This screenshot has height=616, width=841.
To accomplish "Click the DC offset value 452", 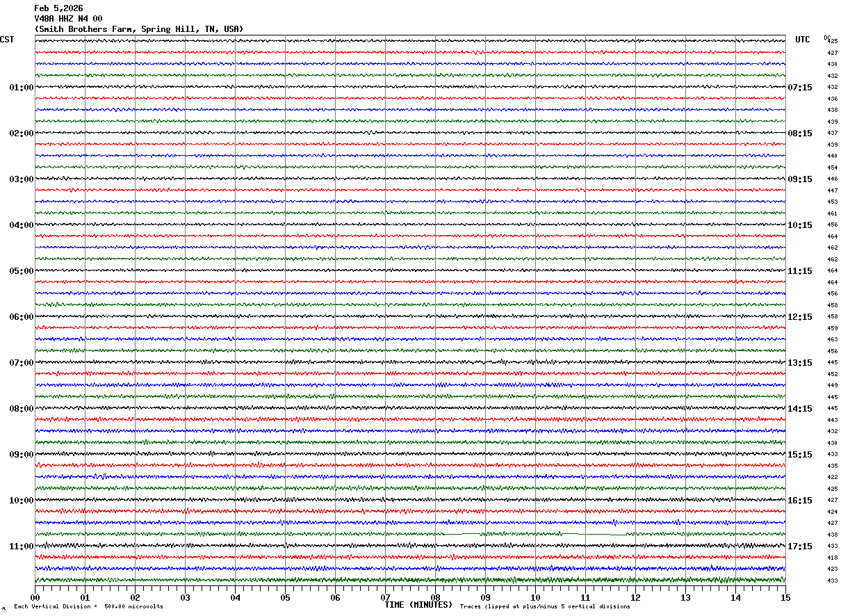I will pos(832,374).
